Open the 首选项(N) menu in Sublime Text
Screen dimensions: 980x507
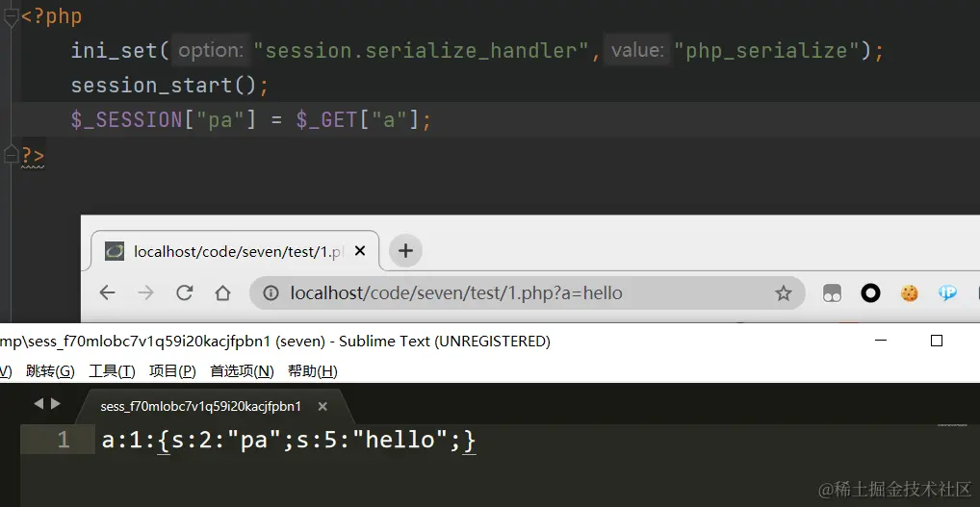pyautogui.click(x=242, y=371)
